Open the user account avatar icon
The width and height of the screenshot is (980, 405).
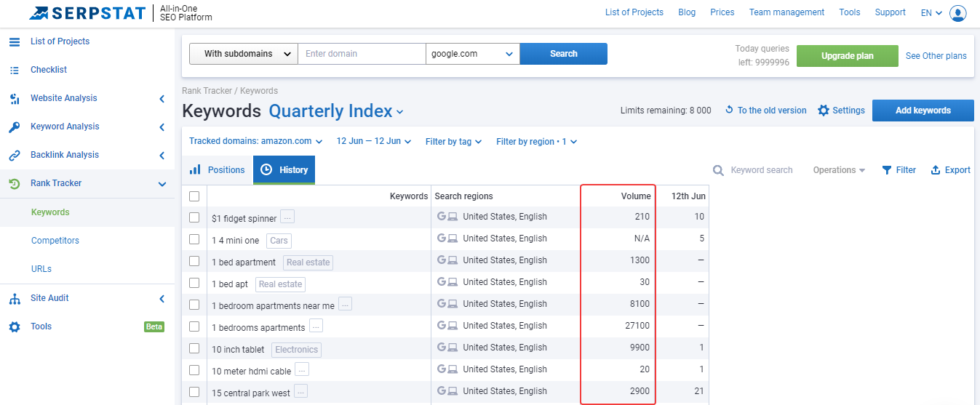tap(958, 13)
